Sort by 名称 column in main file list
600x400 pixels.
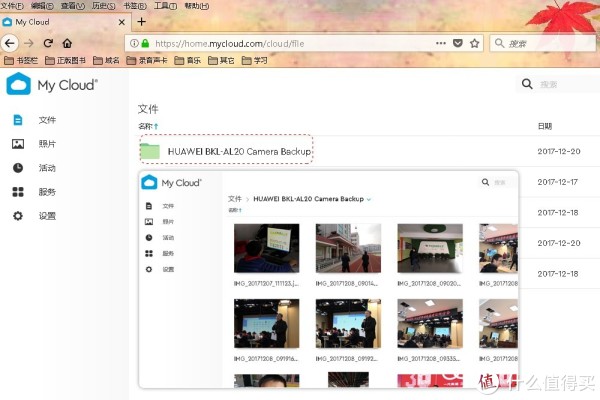(148, 126)
